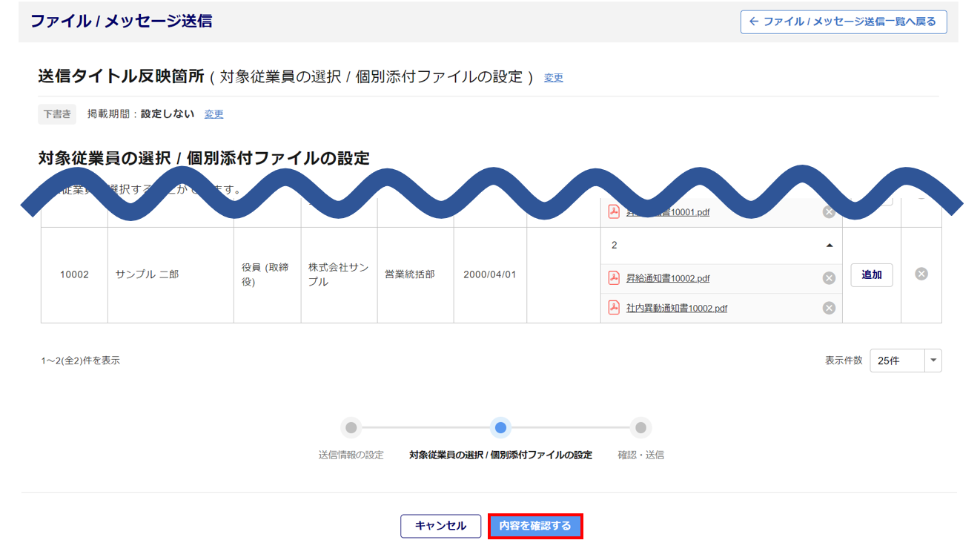Click the キャンセル button
The width and height of the screenshot is (980, 543).
pyautogui.click(x=440, y=526)
